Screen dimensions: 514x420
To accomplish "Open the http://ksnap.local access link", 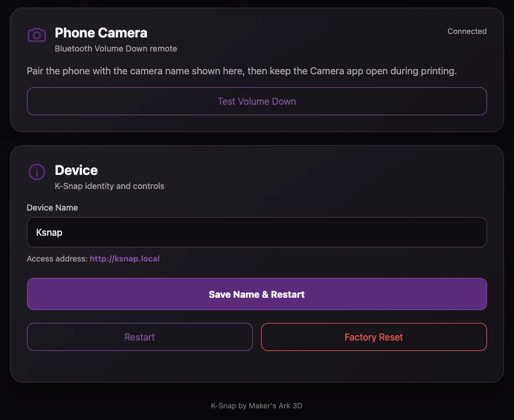I will click(125, 259).
